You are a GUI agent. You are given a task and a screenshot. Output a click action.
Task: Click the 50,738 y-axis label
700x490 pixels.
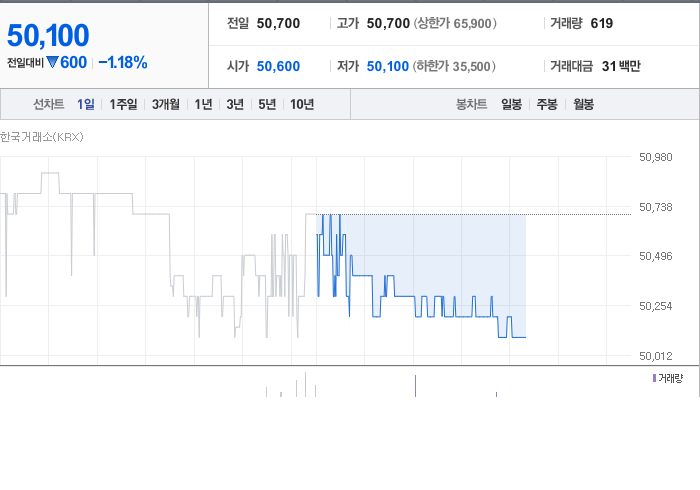(655, 207)
